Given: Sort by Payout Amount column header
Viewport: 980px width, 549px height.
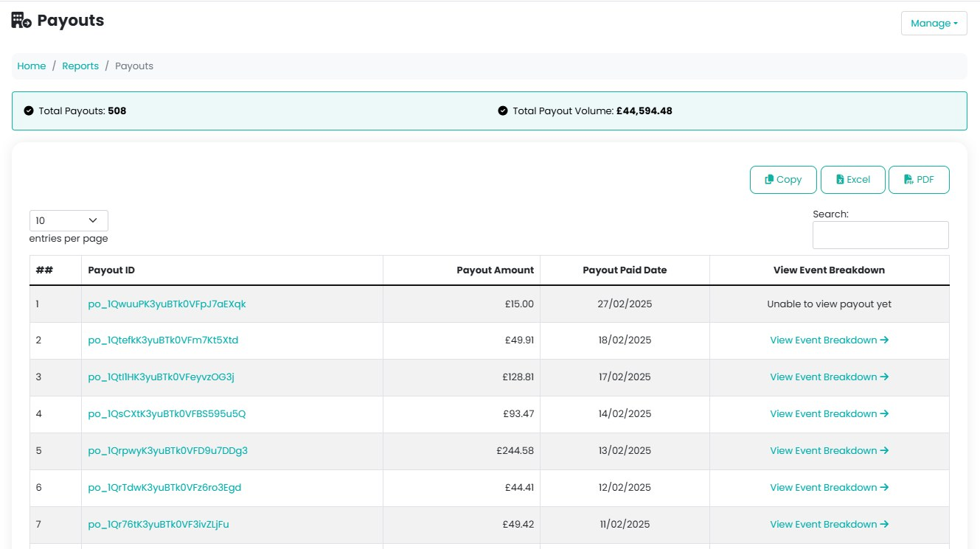Looking at the screenshot, I should click(x=462, y=270).
